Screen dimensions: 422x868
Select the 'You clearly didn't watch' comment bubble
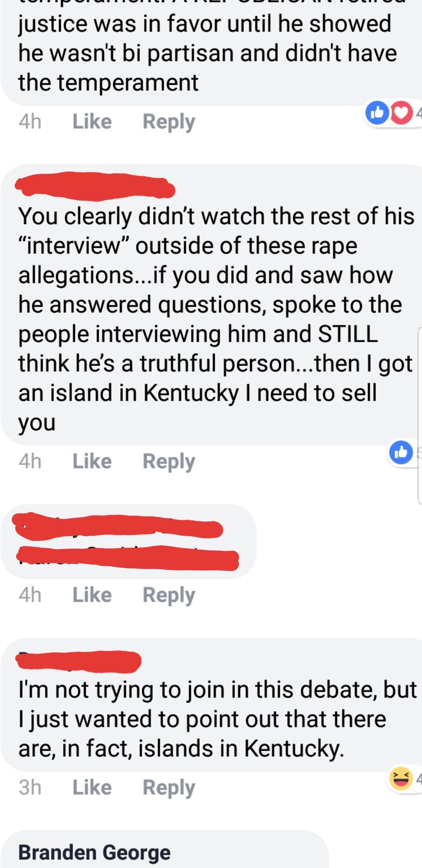click(x=211, y=305)
